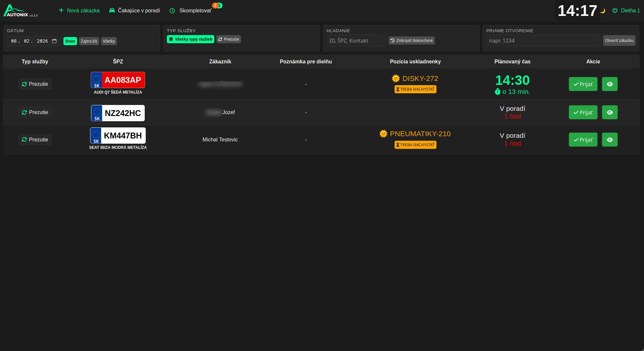Image resolution: width=644 pixels, height=351 pixels.
Task: Select Dnes date filter
Action: pyautogui.click(x=70, y=41)
